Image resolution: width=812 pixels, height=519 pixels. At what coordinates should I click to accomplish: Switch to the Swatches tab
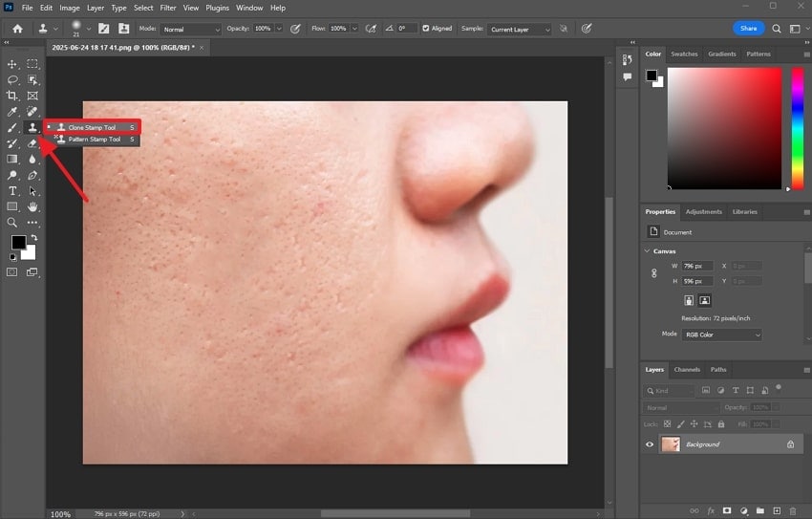[x=684, y=54]
